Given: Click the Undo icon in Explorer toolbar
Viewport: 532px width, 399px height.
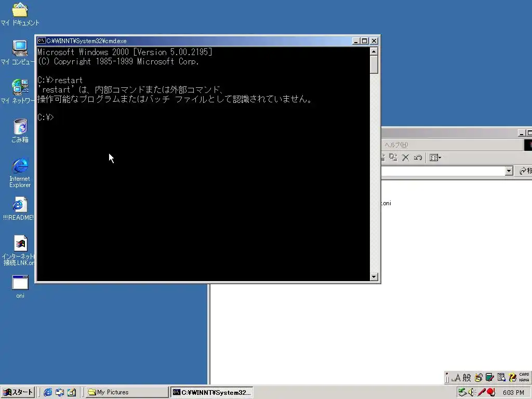Looking at the screenshot, I should pyautogui.click(x=418, y=157).
